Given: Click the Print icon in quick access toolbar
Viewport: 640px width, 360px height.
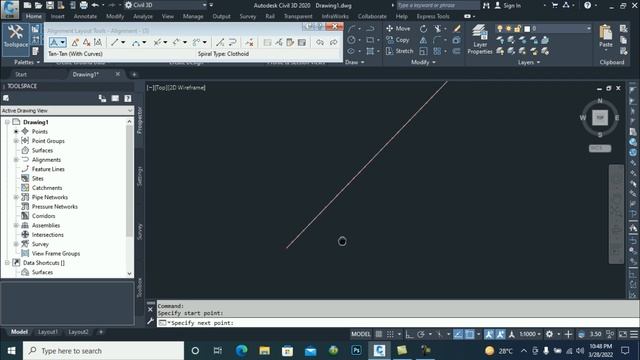Looking at the screenshot, I should 84,5.
